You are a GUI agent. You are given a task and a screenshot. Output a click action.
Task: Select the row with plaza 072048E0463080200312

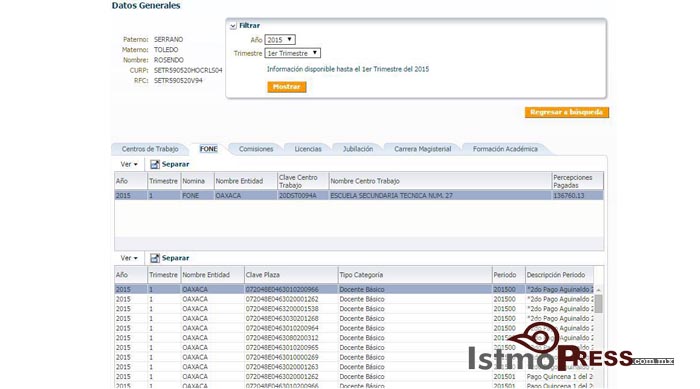coord(354,338)
